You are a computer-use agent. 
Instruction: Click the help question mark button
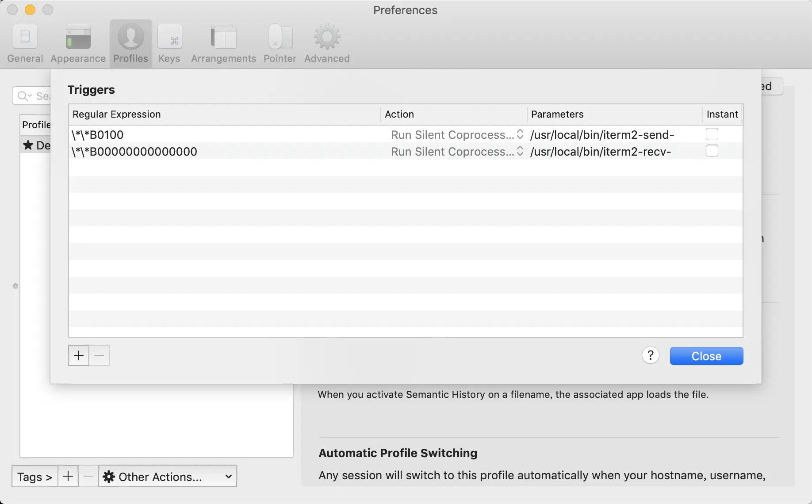click(651, 355)
